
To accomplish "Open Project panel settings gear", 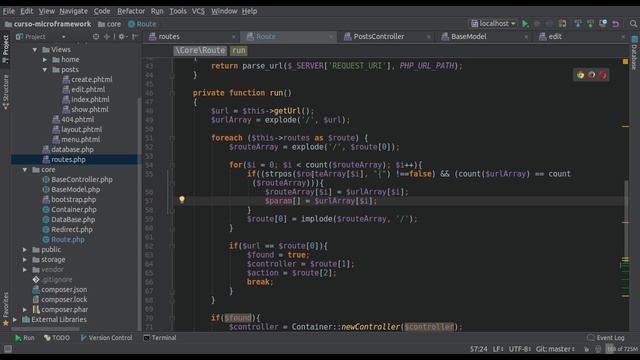I will (122, 37).
